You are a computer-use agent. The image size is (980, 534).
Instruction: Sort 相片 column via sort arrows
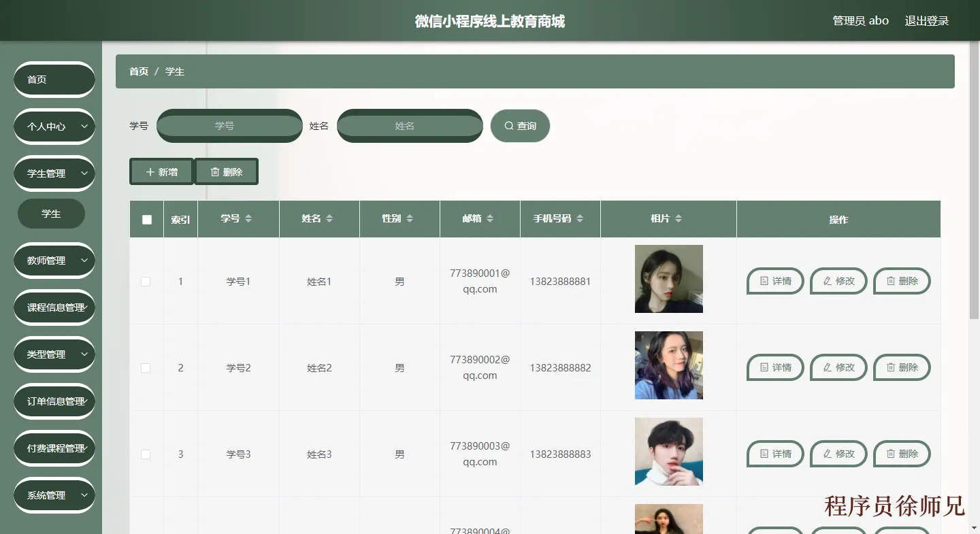tap(679, 218)
